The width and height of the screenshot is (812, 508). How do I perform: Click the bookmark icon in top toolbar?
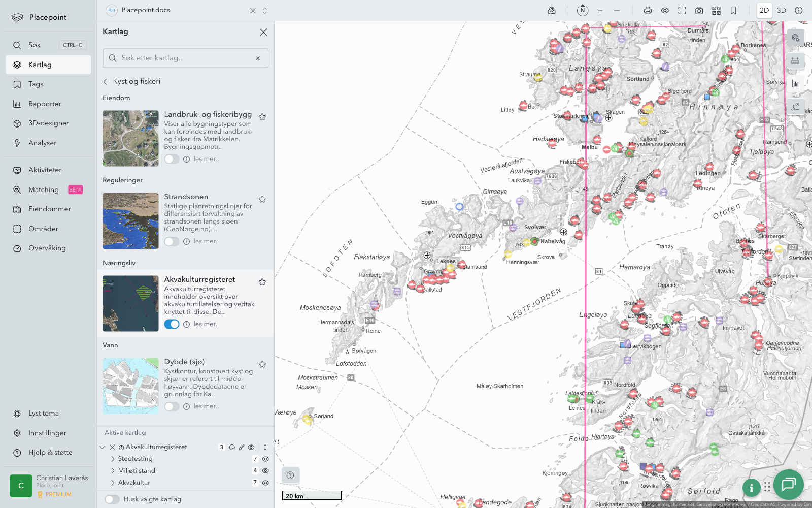[x=733, y=11]
